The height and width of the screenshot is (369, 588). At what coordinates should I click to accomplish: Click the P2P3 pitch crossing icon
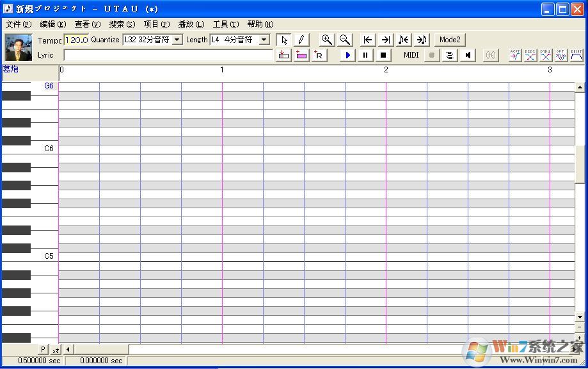pos(530,55)
